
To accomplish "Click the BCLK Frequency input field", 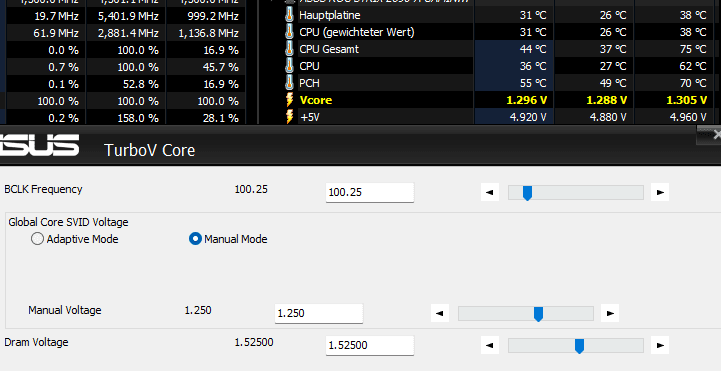I will 370,192.
